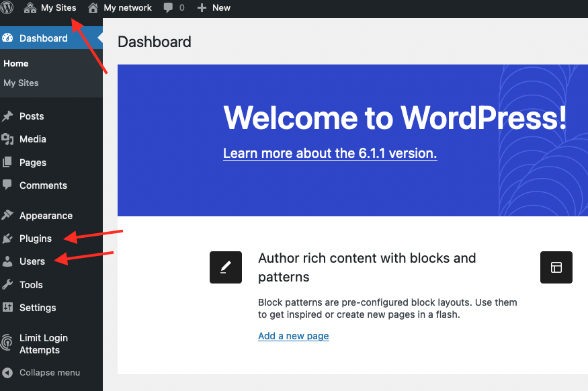Click the WordPress logo icon
The image size is (588, 391).
click(x=7, y=7)
